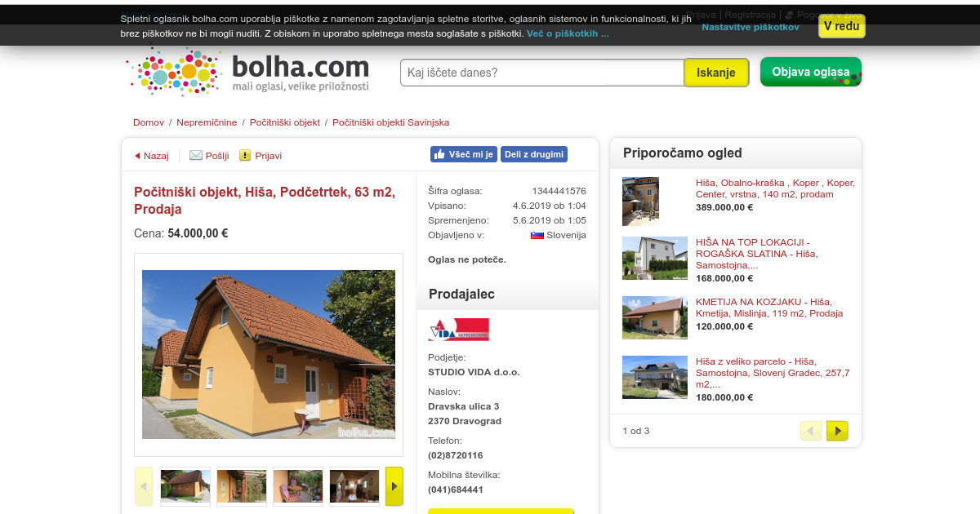Show next photo thumbnails with yellow arrow
Image resolution: width=980 pixels, height=514 pixels.
394,486
